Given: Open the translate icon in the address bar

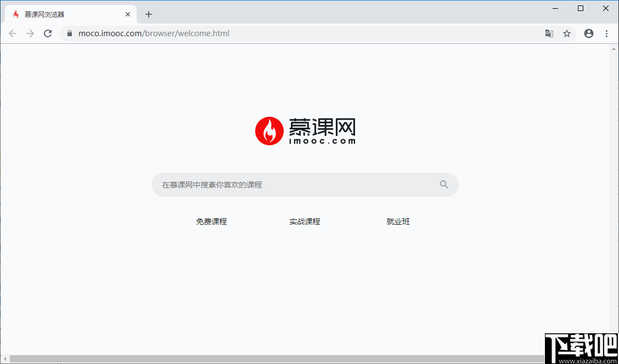Looking at the screenshot, I should point(549,33).
